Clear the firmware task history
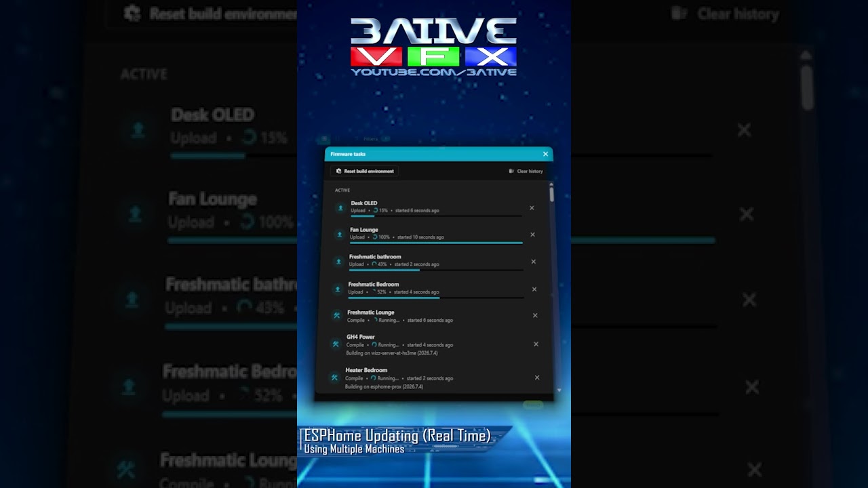Screen dimensions: 868x488 click(526, 171)
